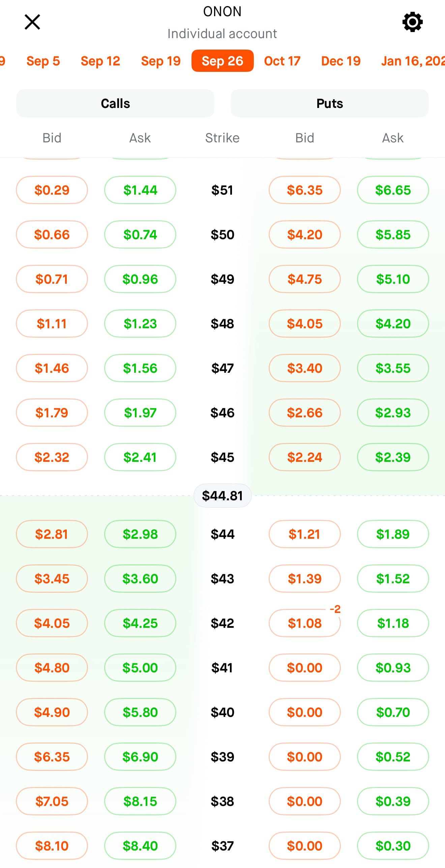Viewport: 445px width, 868px height.
Task: Select $50 call ask at $0.74
Action: click(140, 234)
